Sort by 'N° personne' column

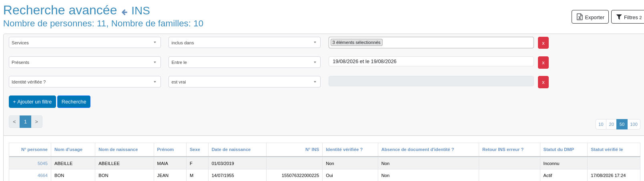(34, 149)
